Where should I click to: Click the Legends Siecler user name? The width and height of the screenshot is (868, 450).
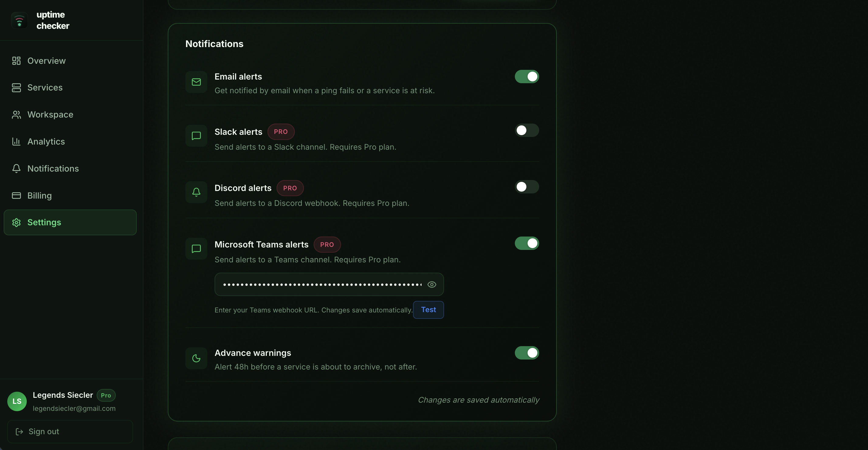point(63,395)
